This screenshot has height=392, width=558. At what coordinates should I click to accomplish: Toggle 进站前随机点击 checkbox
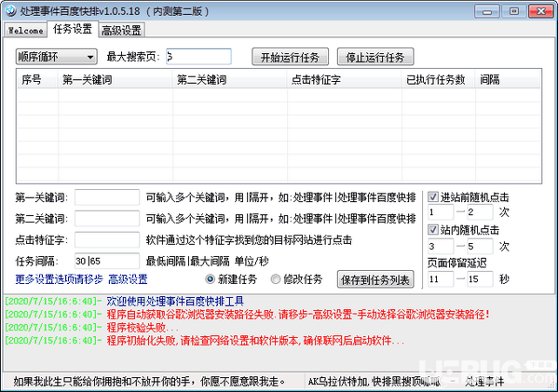coord(433,196)
